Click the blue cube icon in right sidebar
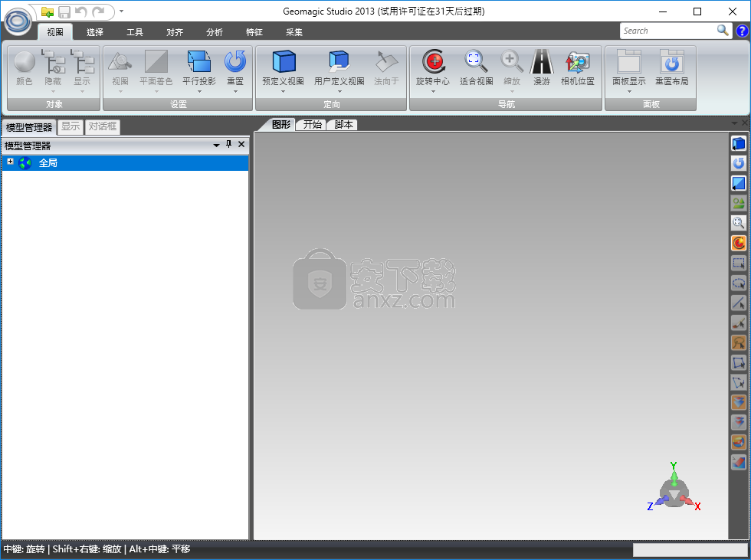This screenshot has width=751, height=560. pyautogui.click(x=739, y=143)
